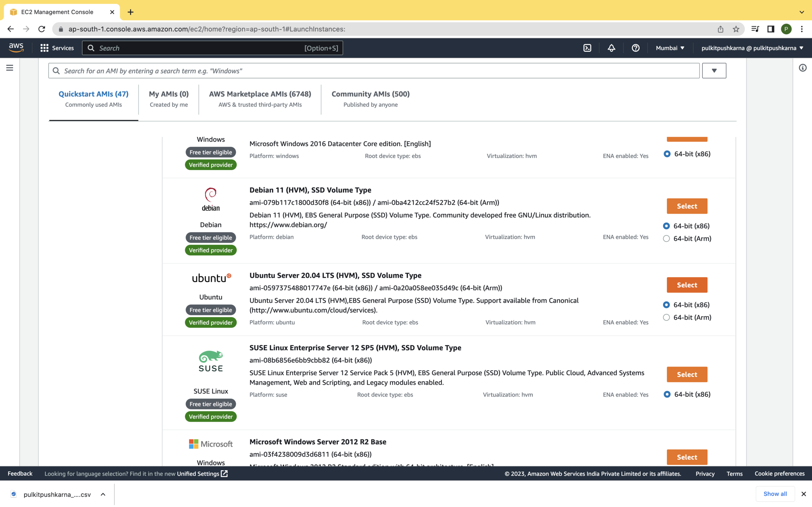This screenshot has width=812, height=507.
Task: Open the notifications bell
Action: [611, 48]
